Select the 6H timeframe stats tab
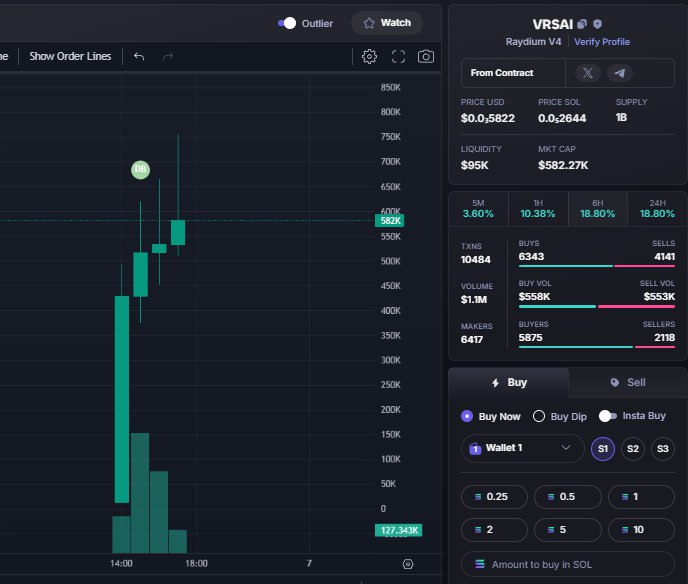Viewport: 688px width, 584px height. coord(598,209)
